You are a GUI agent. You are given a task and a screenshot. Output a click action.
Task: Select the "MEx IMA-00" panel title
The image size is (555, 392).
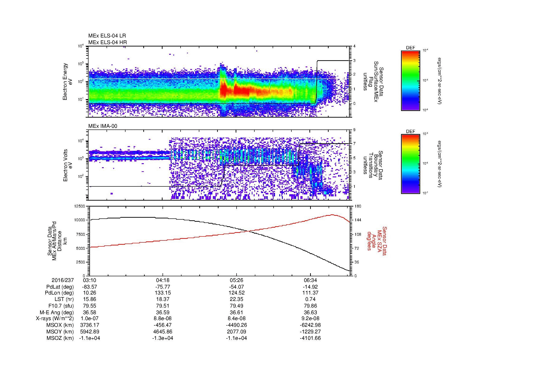click(103, 126)
